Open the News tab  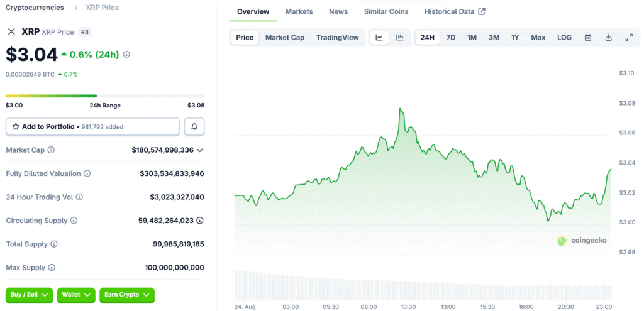point(338,11)
